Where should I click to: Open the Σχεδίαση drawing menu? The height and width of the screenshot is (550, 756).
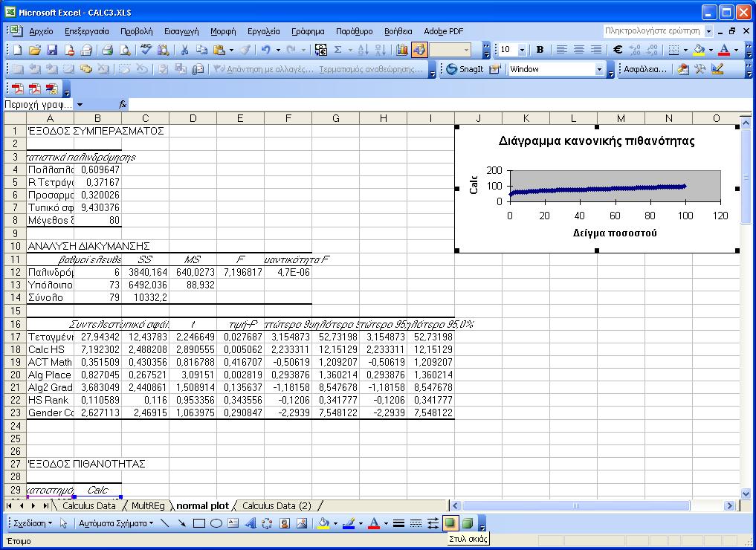33,523
